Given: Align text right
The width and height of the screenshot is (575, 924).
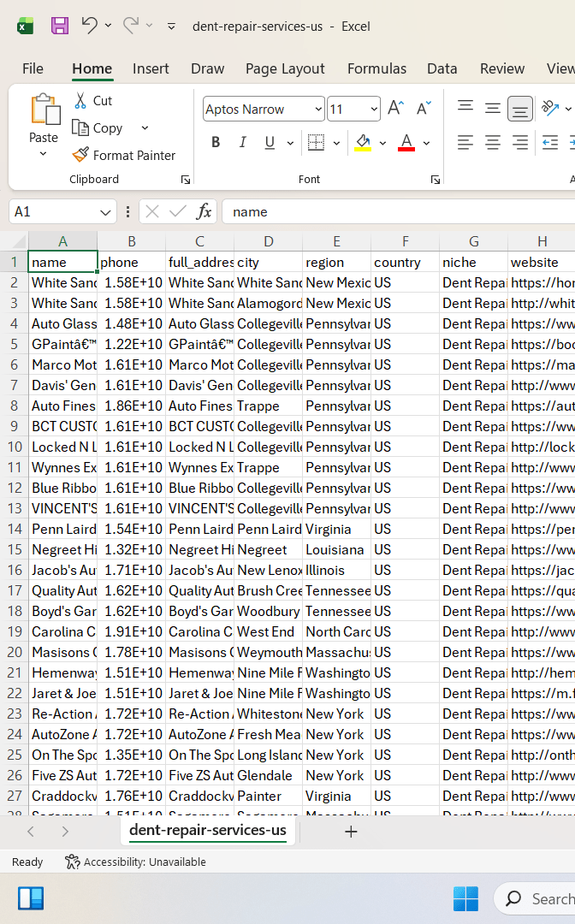Looking at the screenshot, I should pos(519,142).
